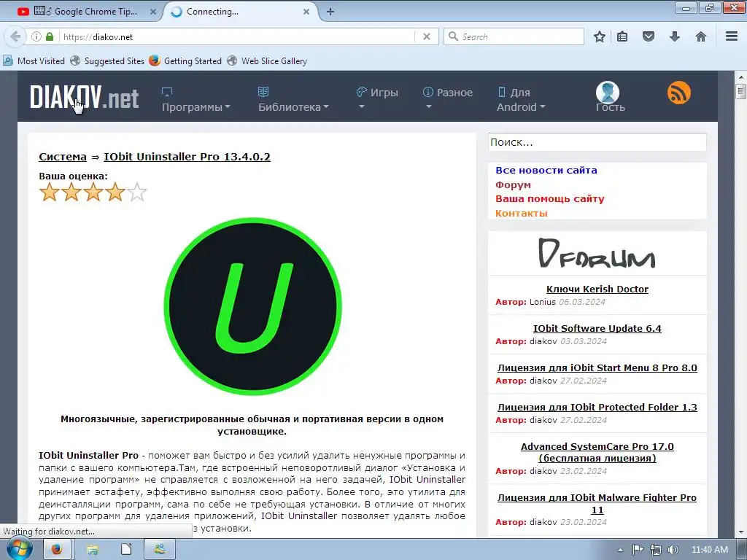Click the Dforum banner image

coord(597,253)
